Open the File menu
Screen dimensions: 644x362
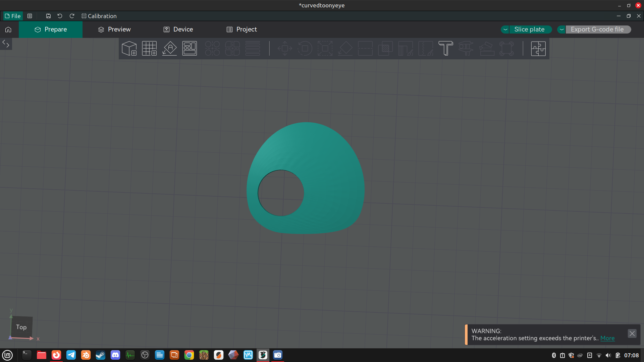pos(13,16)
